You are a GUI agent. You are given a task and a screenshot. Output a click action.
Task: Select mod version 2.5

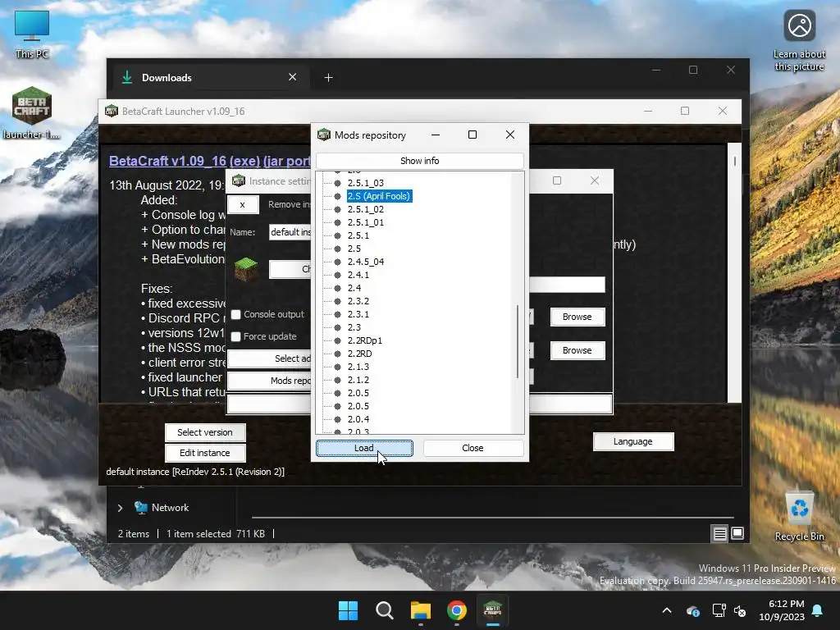[354, 249]
